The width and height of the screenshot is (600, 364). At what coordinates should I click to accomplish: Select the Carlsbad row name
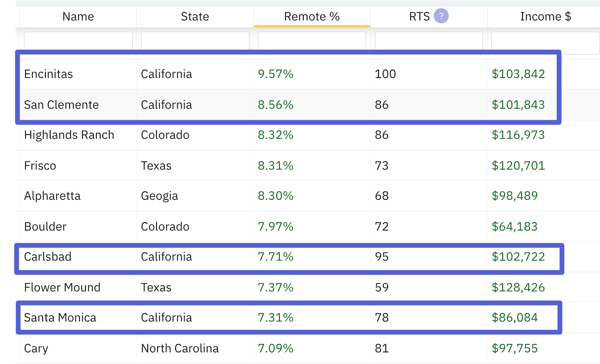point(48,257)
